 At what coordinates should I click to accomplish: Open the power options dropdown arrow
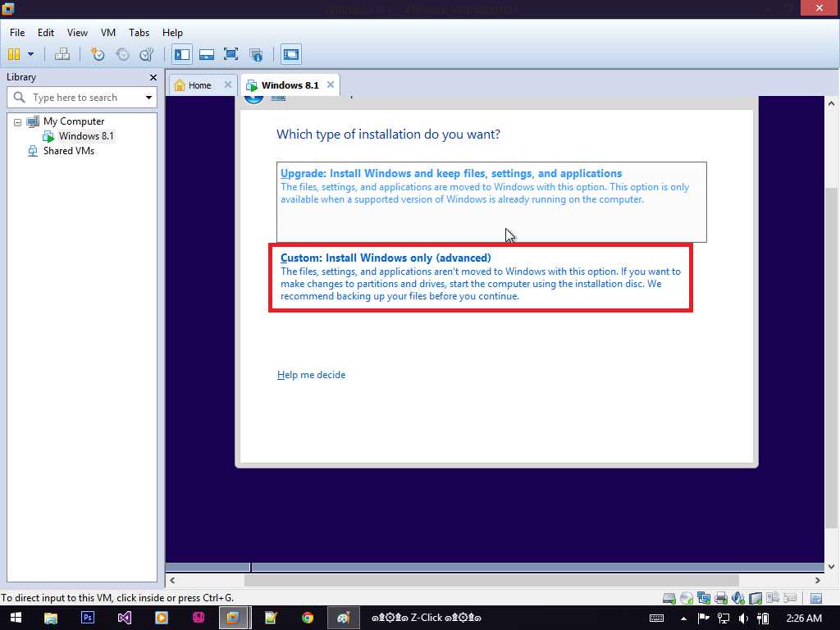tap(30, 54)
